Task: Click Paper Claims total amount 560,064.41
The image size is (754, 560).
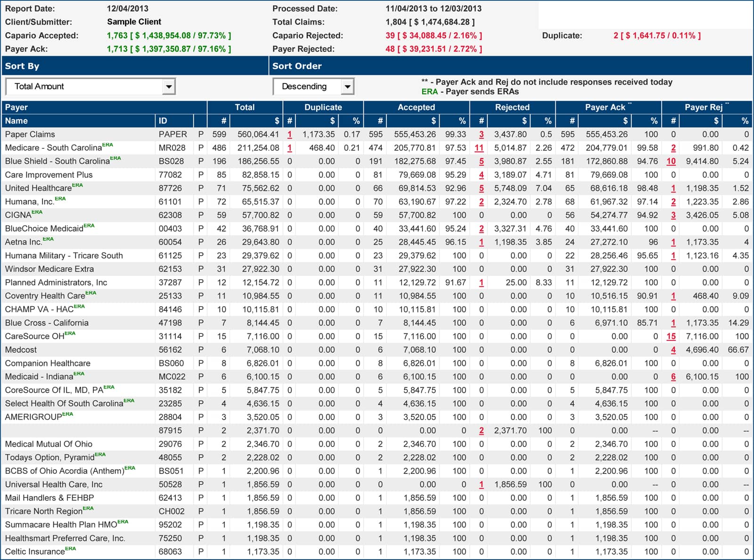Action: pyautogui.click(x=258, y=134)
